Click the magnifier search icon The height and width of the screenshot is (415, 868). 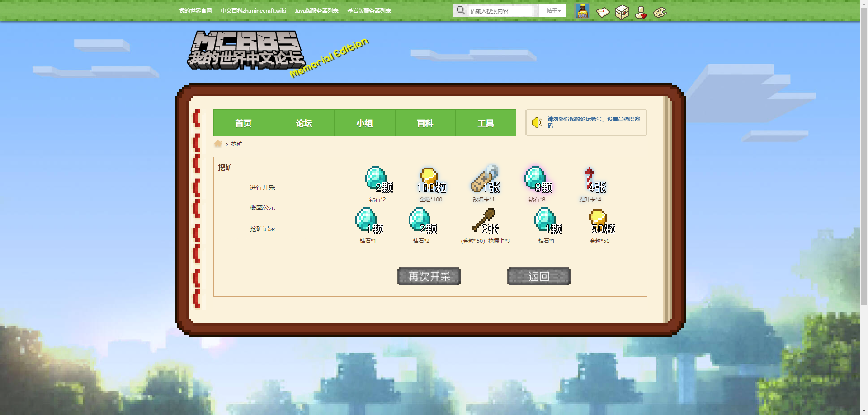(x=460, y=10)
